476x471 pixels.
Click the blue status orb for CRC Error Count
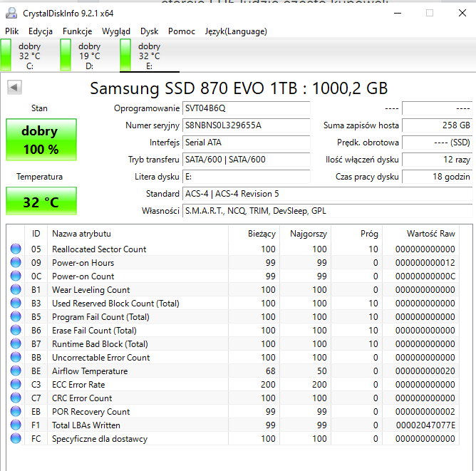pos(16,398)
